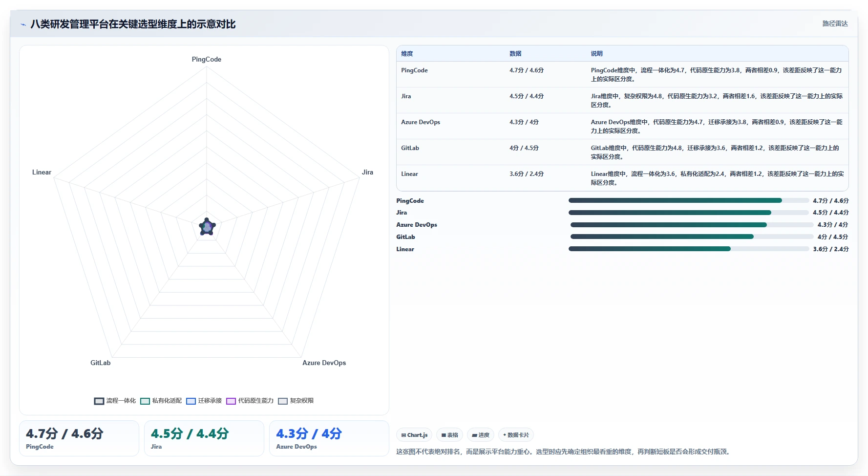Image resolution: width=868 pixels, height=476 pixels.
Task: Click the 4.7分 / 4.6分 value after PingCode bar
Action: click(831, 201)
